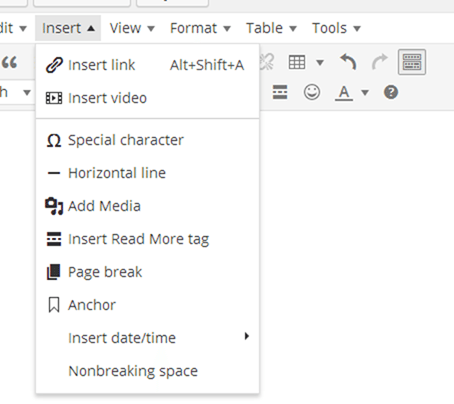Click the Read More tag toolbar icon
The image size is (454, 404).
280,92
